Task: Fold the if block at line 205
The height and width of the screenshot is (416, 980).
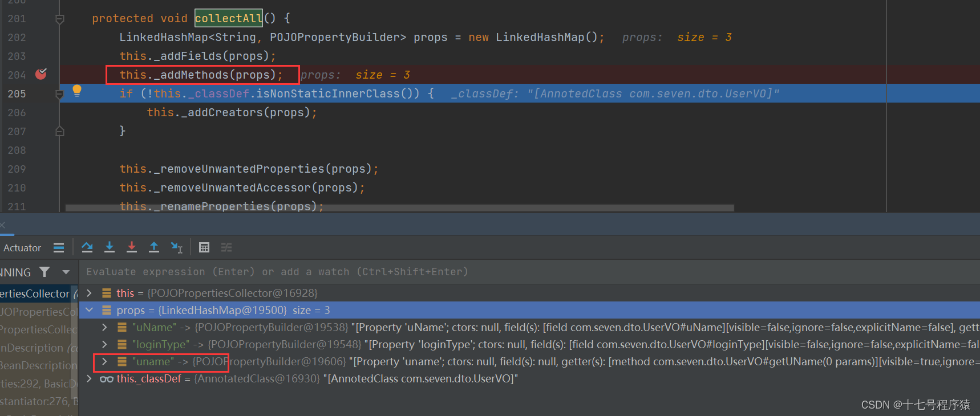Action: tap(59, 94)
